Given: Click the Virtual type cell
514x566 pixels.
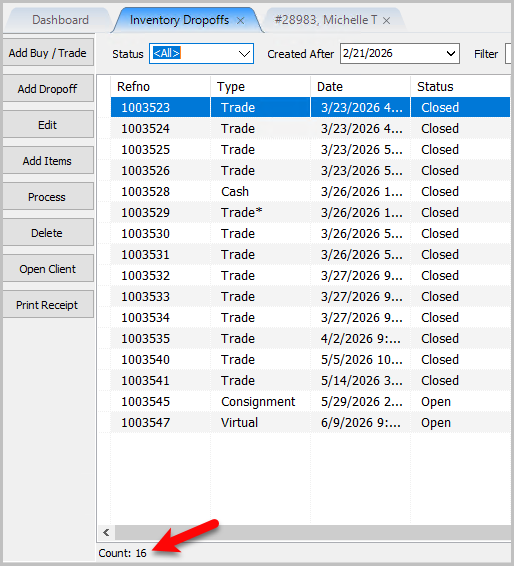Looking at the screenshot, I should coord(260,422).
